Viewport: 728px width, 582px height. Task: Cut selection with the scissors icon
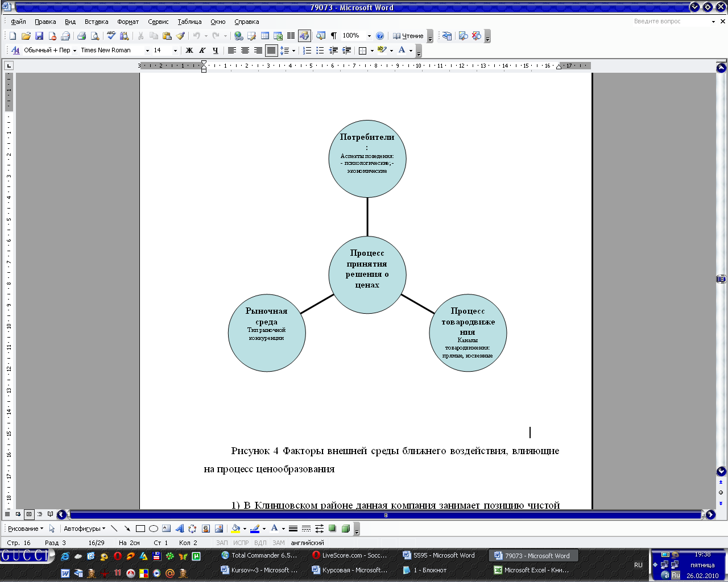[x=140, y=36]
